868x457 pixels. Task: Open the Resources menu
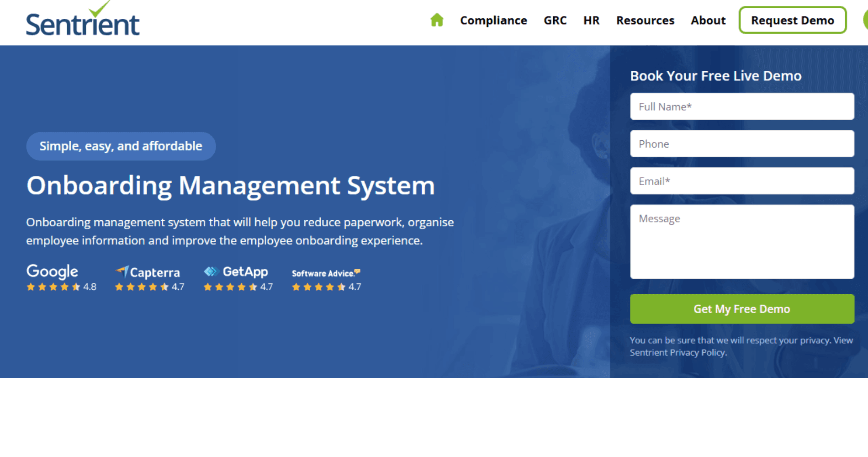click(x=645, y=21)
